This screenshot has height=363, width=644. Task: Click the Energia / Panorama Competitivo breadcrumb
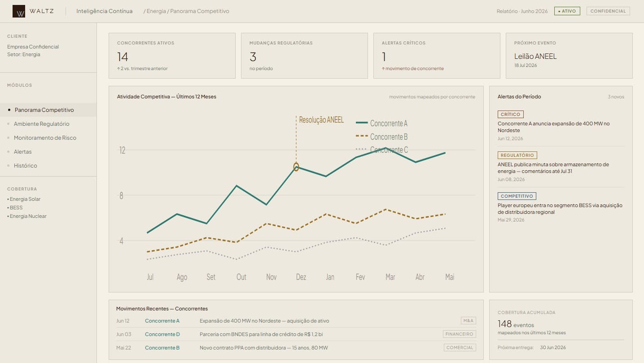point(186,11)
